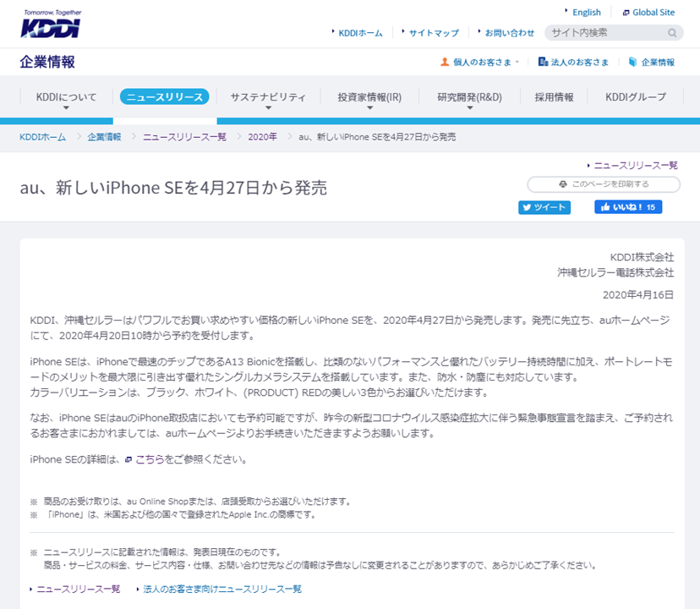This screenshot has width=700, height=609.
Task: Switch to English site
Action: tap(586, 13)
